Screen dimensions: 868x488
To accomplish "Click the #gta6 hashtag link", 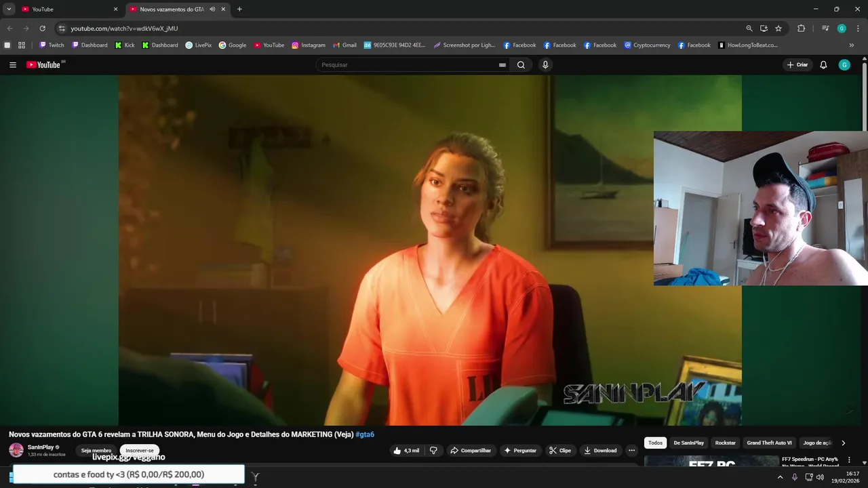I will pyautogui.click(x=365, y=434).
